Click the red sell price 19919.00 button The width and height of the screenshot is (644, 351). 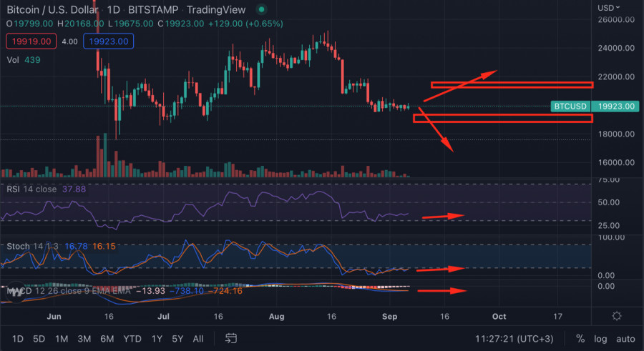pyautogui.click(x=31, y=41)
